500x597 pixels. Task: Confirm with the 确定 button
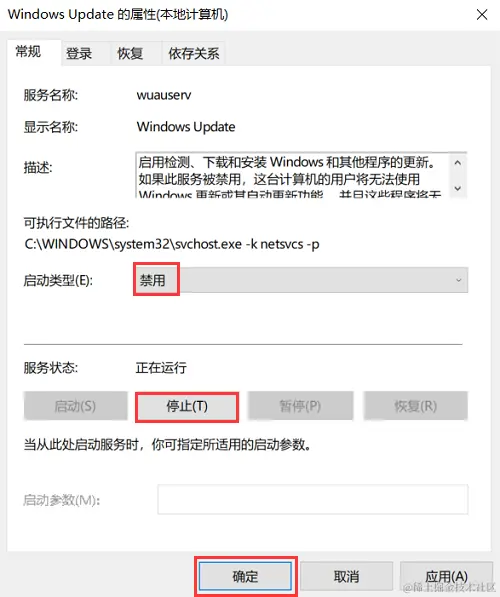(246, 576)
